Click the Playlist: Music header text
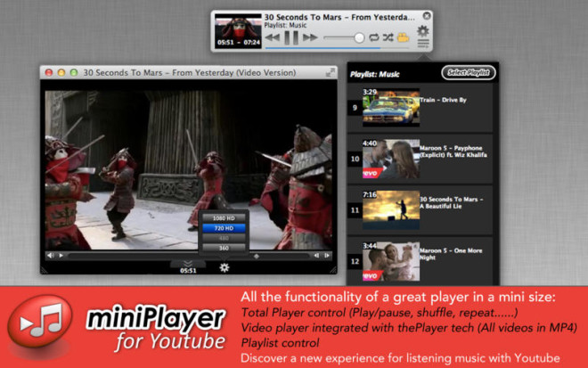The width and height of the screenshot is (588, 368). coord(374,74)
